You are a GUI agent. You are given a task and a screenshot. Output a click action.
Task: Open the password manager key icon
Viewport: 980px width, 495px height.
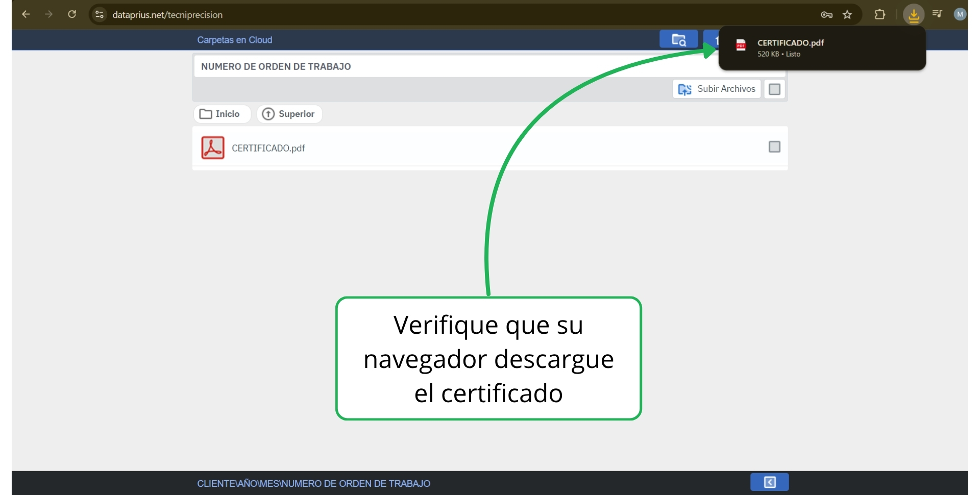pyautogui.click(x=826, y=15)
